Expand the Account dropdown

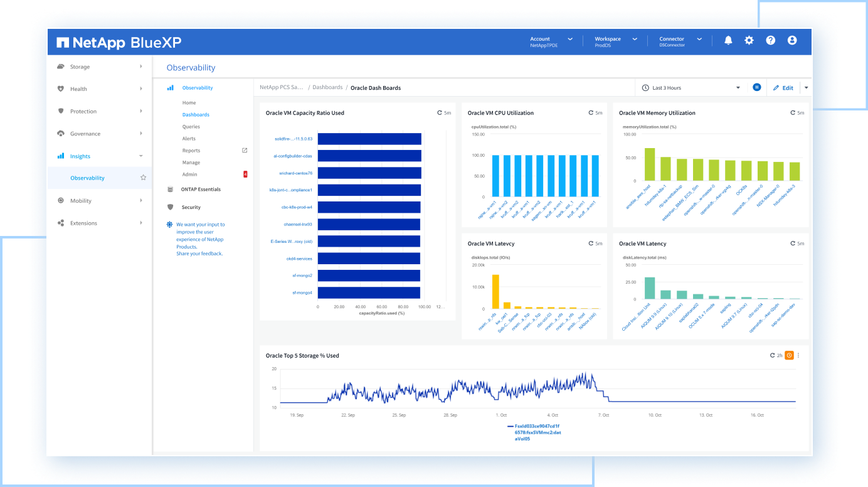(552, 41)
